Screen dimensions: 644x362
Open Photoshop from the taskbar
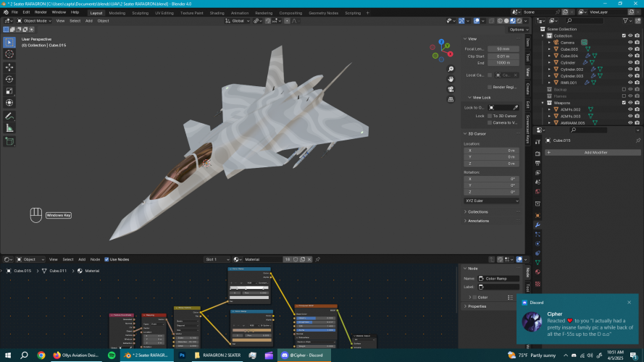[182, 355]
